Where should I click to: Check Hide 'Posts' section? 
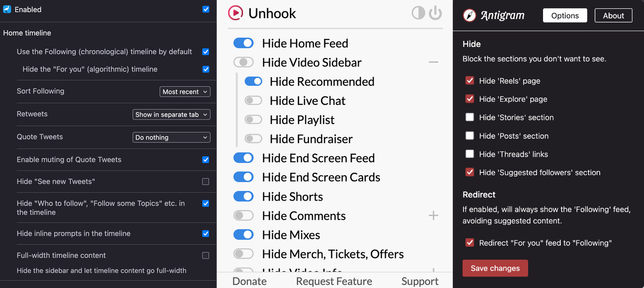click(x=470, y=136)
